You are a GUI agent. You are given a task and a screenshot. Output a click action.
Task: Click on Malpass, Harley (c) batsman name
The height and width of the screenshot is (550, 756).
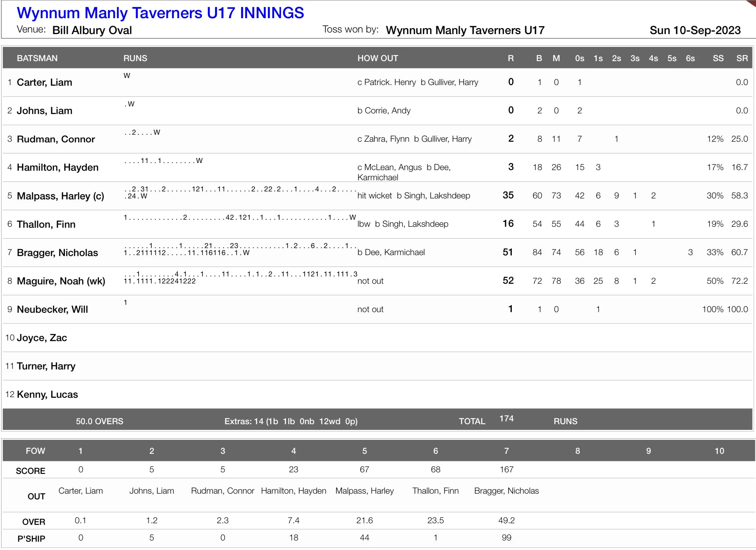pyautogui.click(x=60, y=196)
